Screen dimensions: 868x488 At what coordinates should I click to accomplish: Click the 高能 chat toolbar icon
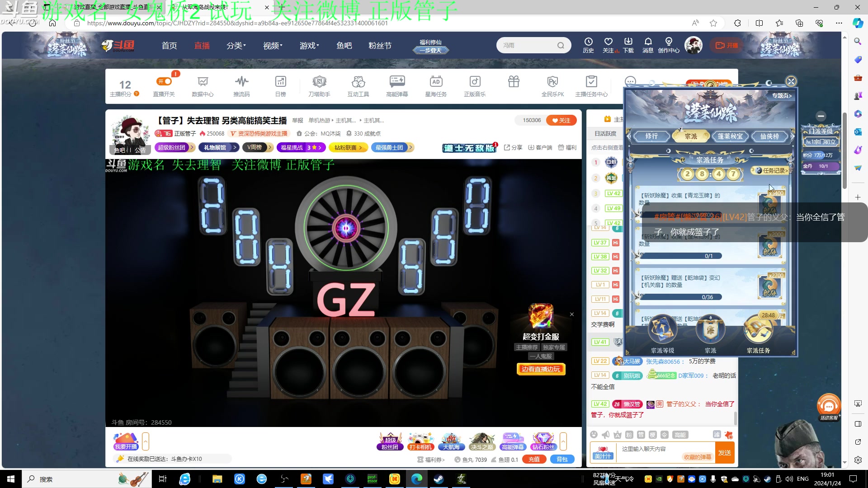680,435
